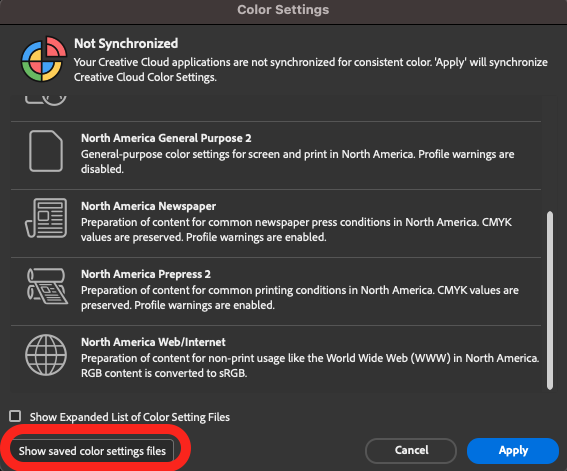Click the color sync wheel icon
The image size is (567, 471).
44,59
